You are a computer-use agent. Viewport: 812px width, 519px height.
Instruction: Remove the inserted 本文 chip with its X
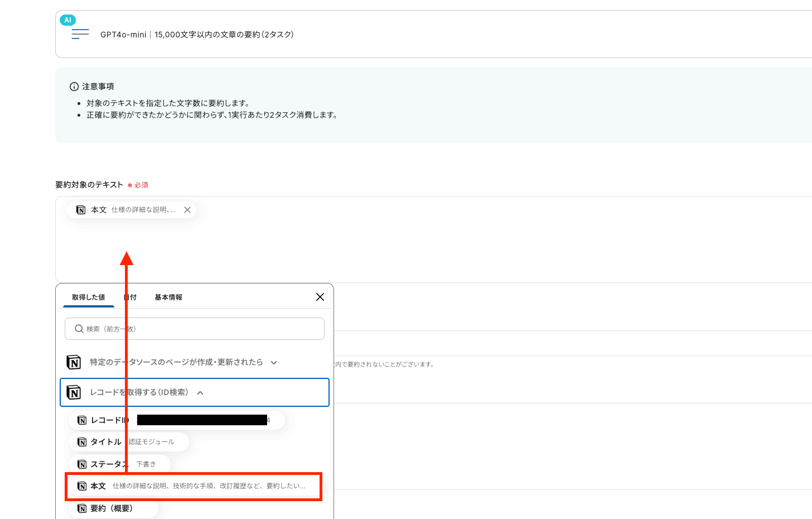pos(187,210)
